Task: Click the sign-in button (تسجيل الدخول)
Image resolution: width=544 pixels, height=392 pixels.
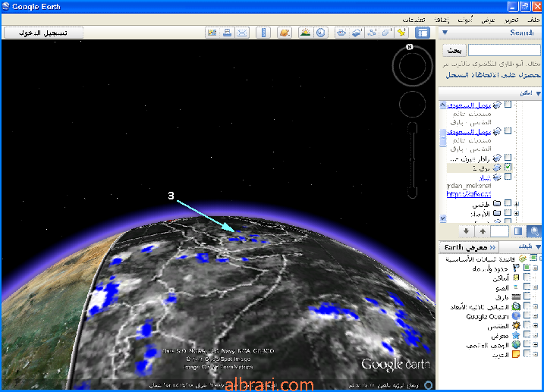Action: (x=43, y=33)
